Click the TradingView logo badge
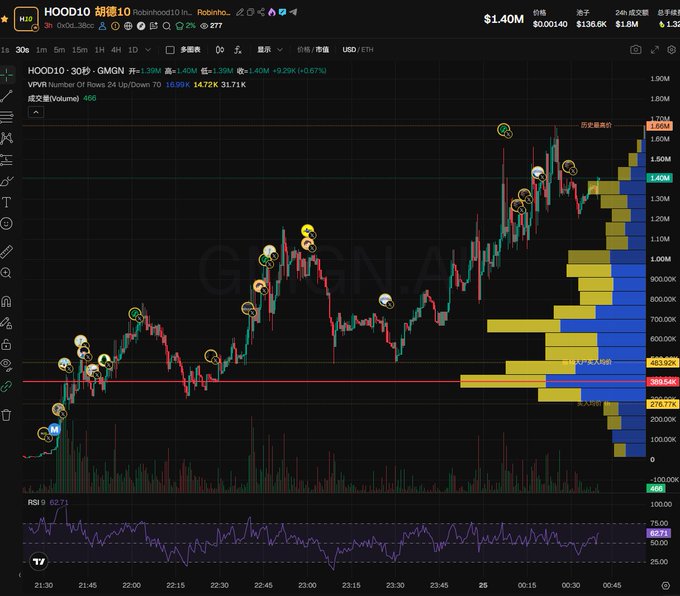Viewport: 680px width, 596px height. [x=39, y=562]
